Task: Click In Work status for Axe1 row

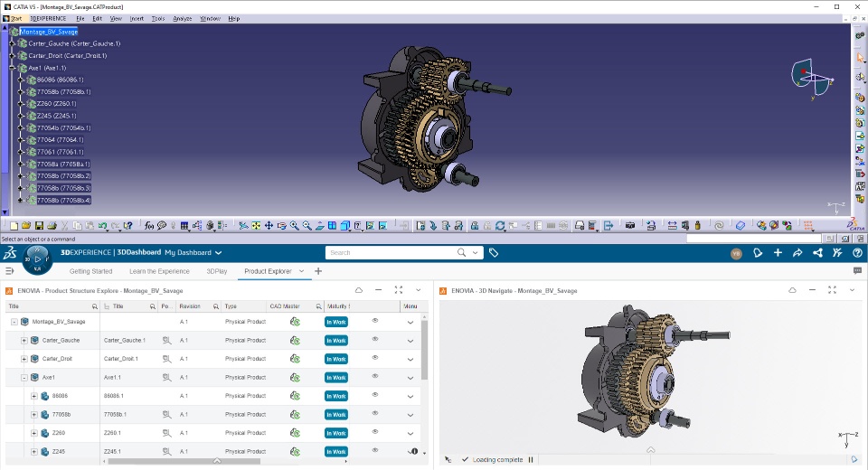Action: (336, 378)
